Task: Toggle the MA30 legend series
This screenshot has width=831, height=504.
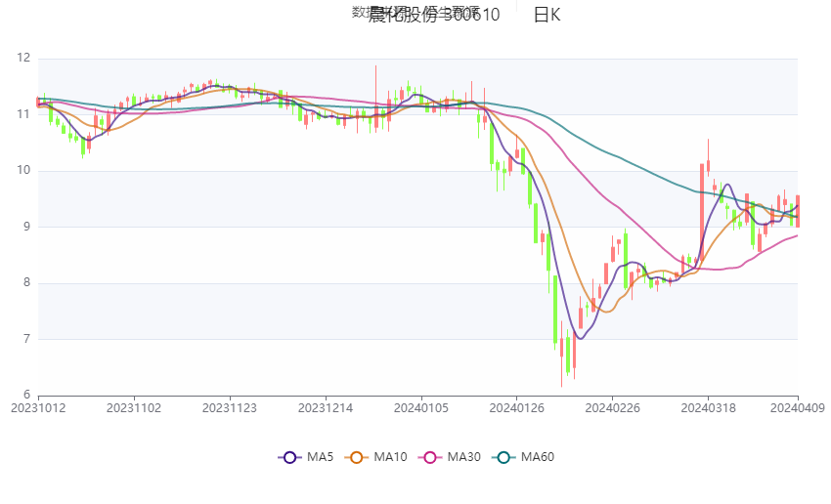Action: [x=450, y=457]
